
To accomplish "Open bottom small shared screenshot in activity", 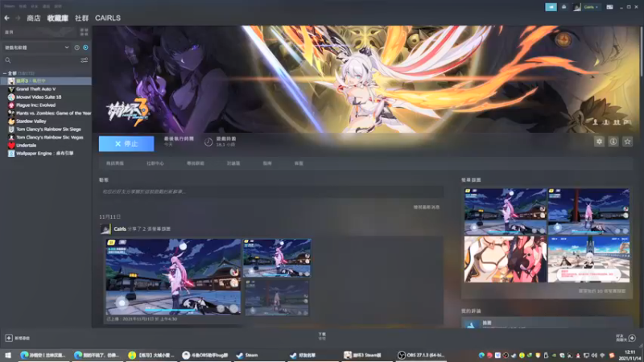I will click(x=277, y=298).
